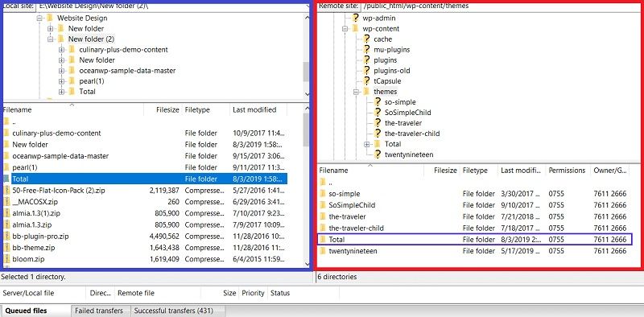The image size is (644, 317).
Task: Click the Server/Local file column header
Action: [x=43, y=293]
